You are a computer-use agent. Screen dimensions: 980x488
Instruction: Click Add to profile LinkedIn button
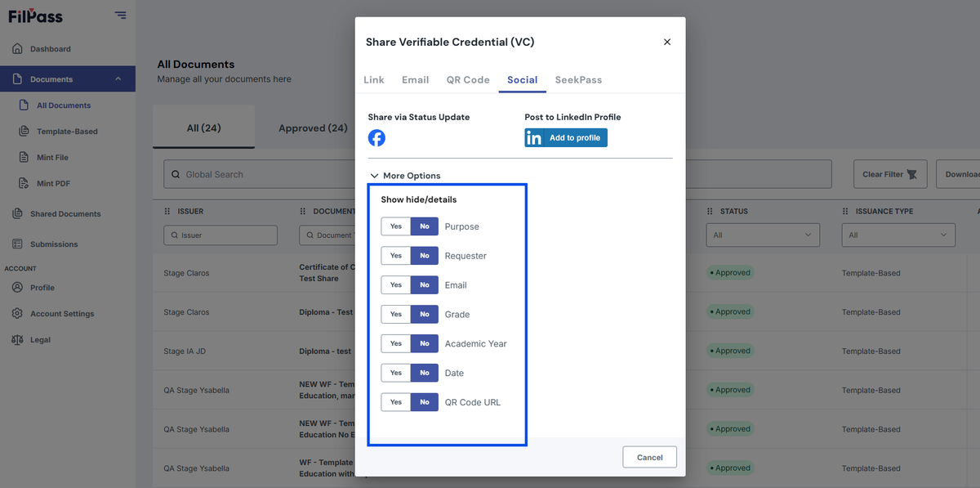(x=566, y=138)
